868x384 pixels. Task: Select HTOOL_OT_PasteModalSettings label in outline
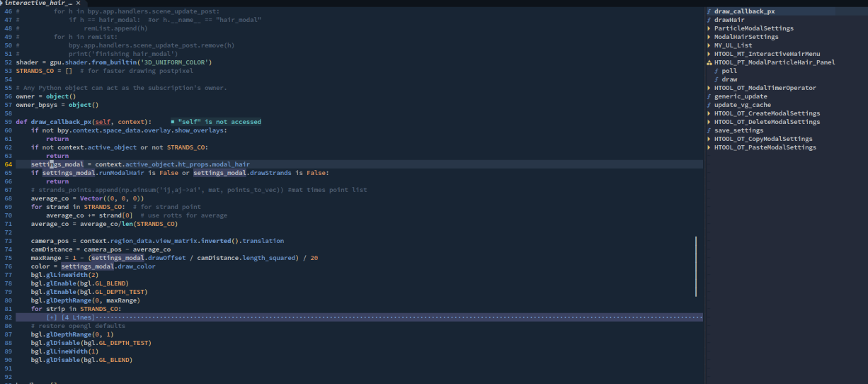click(765, 147)
